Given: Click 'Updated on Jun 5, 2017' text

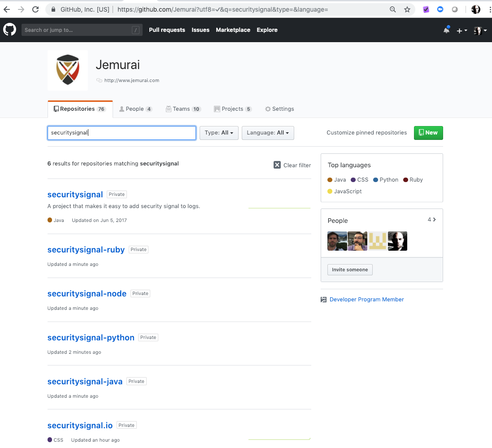Looking at the screenshot, I should point(99,220).
